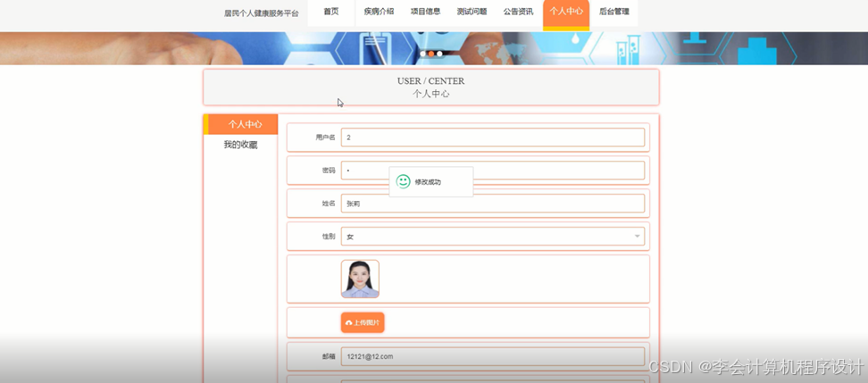Screen dimensions: 868x383
Task: Switch to the 测试问题 tab
Action: (472, 12)
